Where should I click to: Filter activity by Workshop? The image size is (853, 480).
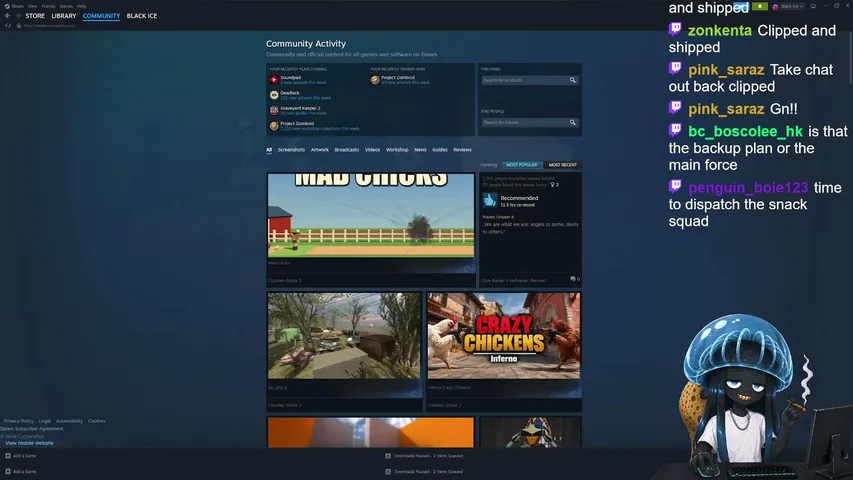(x=397, y=150)
